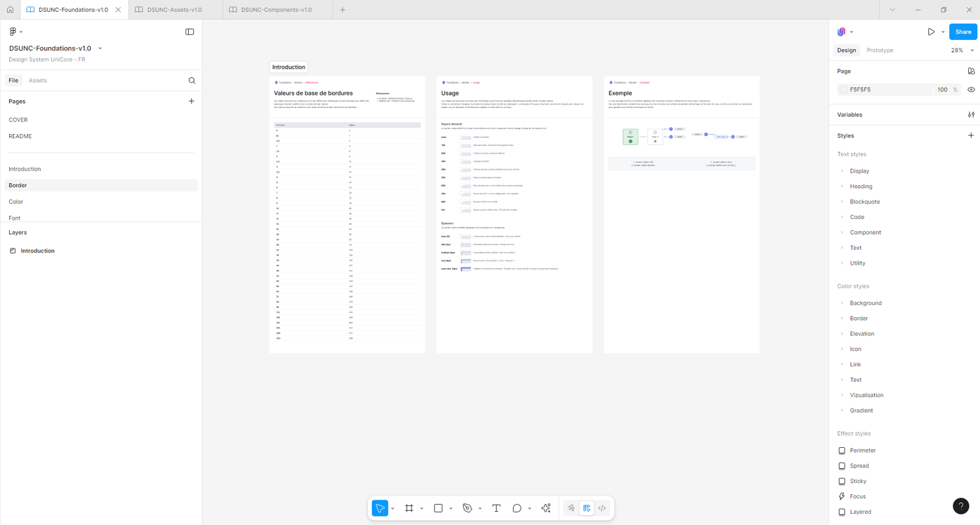Go to the Figma home icon

[10, 10]
